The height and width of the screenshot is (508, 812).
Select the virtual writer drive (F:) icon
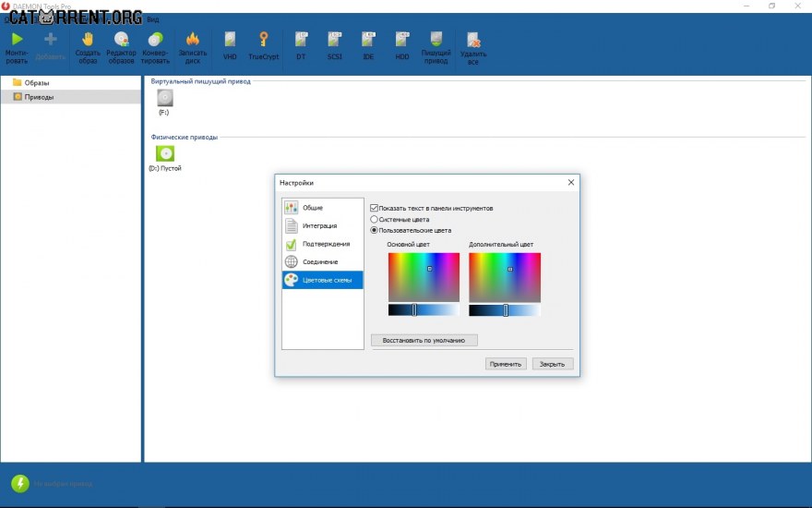click(x=164, y=98)
